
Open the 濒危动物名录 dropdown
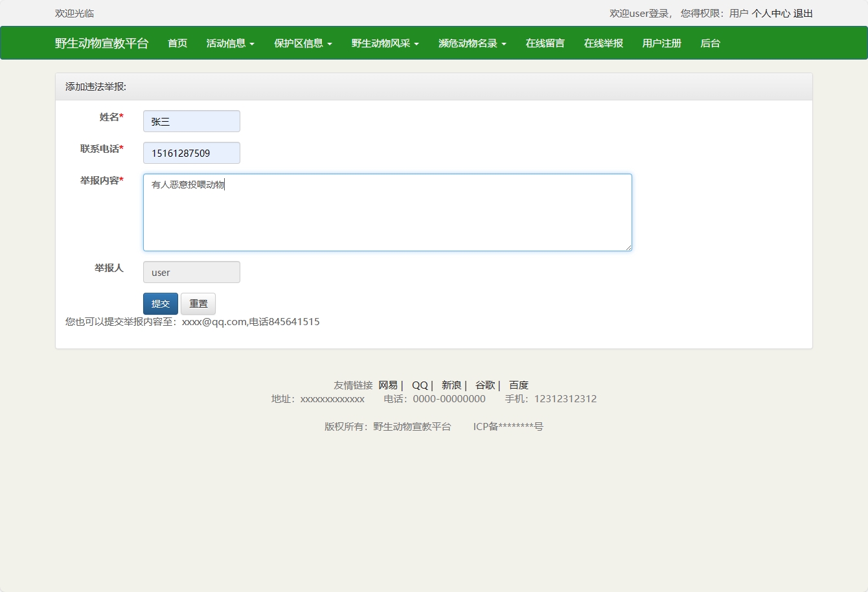click(x=472, y=43)
